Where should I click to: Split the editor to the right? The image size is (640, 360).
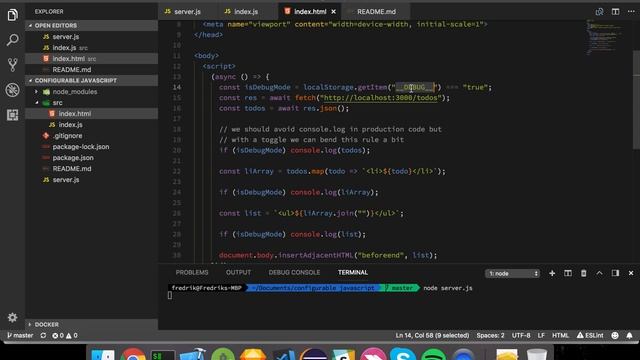(615, 11)
